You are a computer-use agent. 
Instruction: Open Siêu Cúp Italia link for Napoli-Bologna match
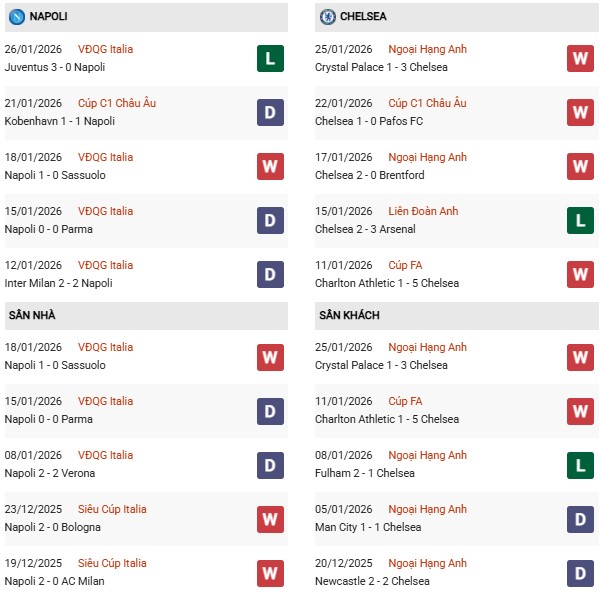click(112, 509)
